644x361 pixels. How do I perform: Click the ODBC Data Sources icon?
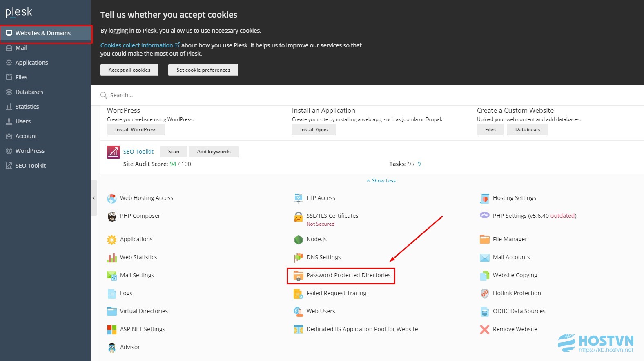(485, 312)
